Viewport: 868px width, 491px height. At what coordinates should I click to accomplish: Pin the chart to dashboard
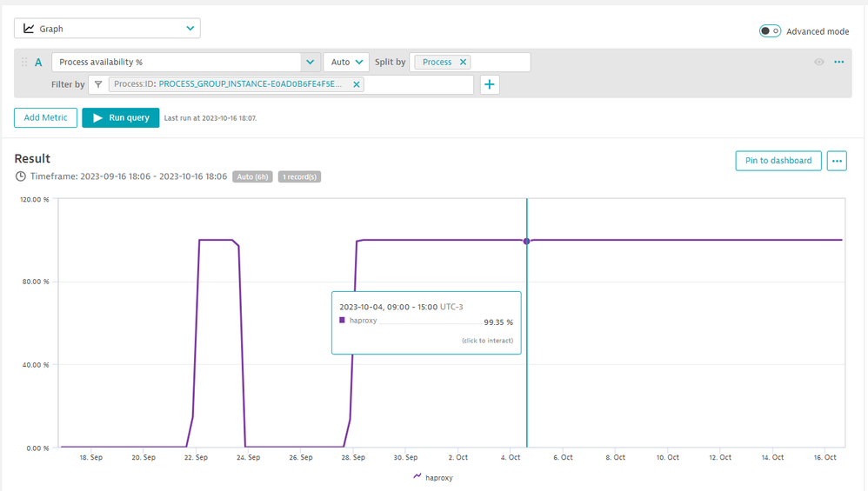[x=778, y=161]
